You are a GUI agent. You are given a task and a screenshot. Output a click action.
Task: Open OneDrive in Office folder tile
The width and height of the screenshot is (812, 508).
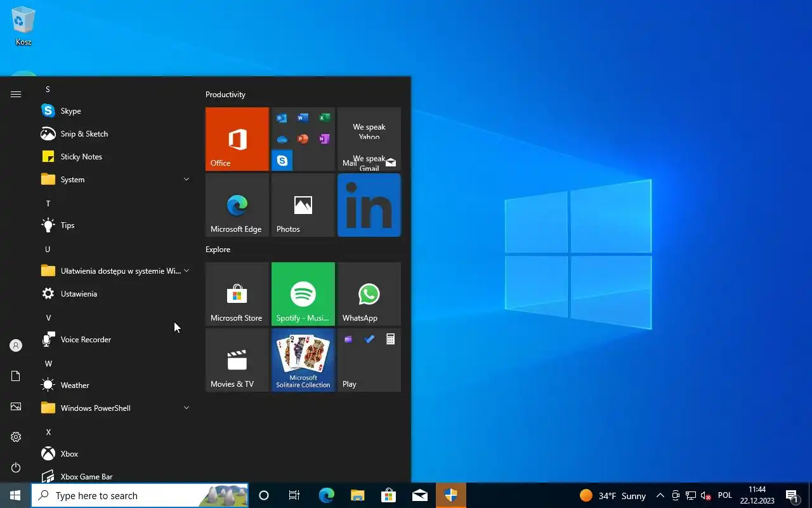[282, 139]
